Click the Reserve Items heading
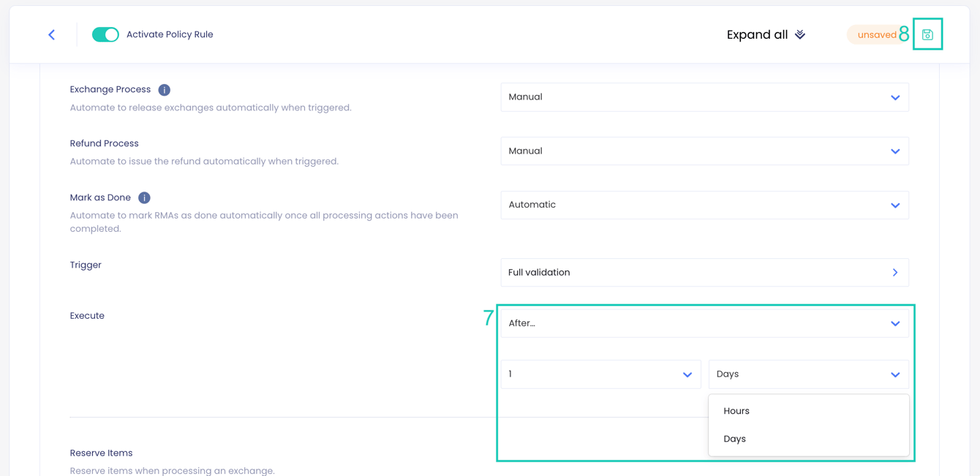Image resolution: width=980 pixels, height=476 pixels. (101, 453)
